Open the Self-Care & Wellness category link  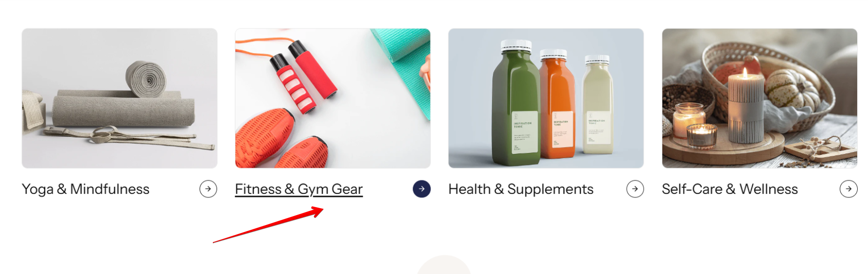click(x=730, y=189)
